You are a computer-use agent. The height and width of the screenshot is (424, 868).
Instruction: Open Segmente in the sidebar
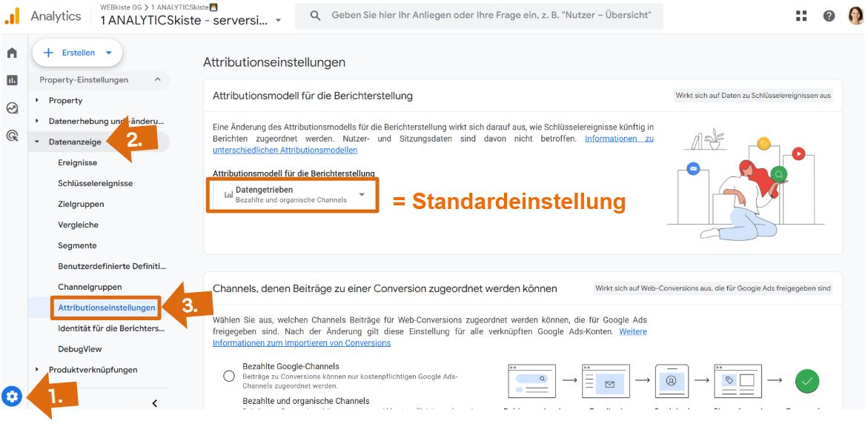click(x=77, y=246)
